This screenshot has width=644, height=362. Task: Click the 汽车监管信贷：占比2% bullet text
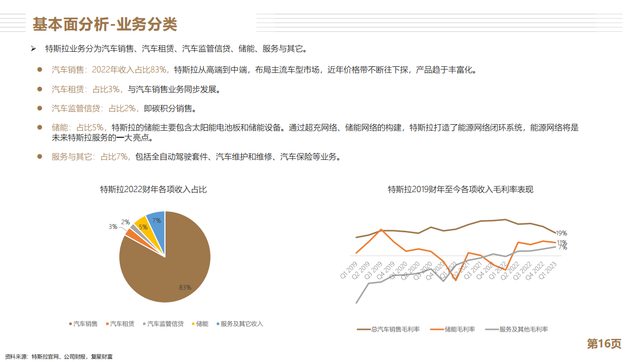(x=124, y=109)
